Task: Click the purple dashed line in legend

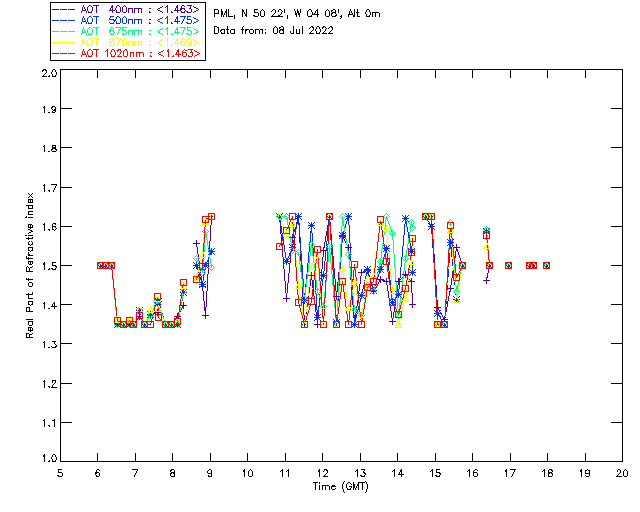Action: [64, 9]
